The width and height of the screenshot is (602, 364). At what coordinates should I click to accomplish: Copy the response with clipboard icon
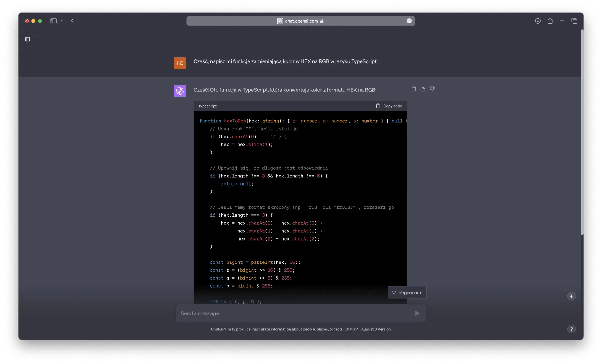[414, 89]
